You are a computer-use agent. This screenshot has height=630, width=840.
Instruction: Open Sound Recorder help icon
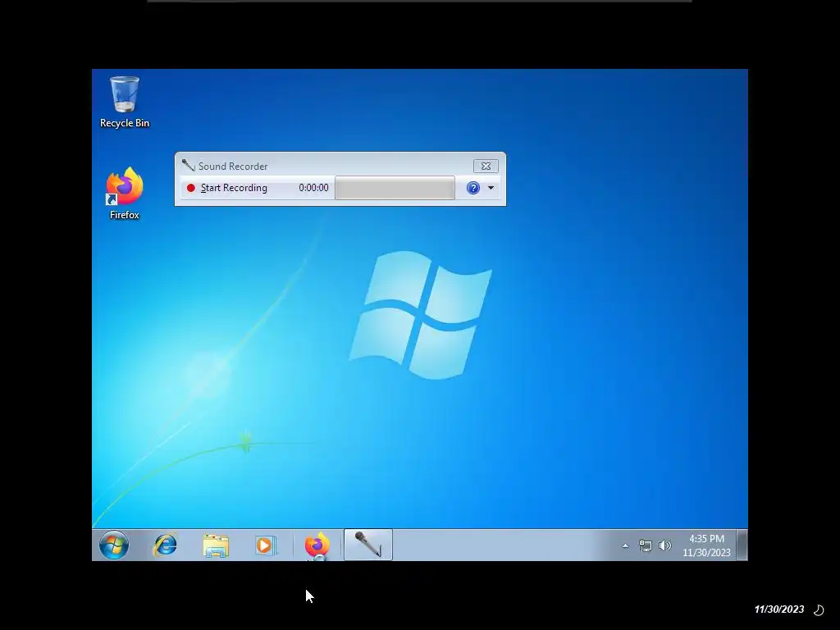473,188
